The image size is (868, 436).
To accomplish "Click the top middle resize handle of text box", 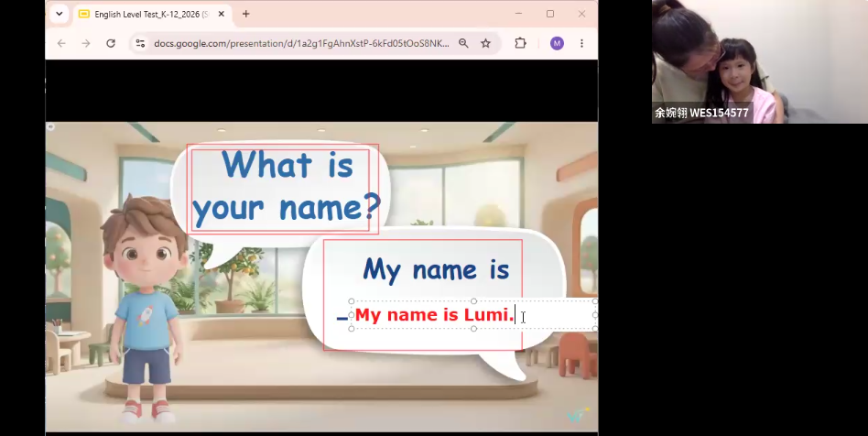I will point(474,301).
